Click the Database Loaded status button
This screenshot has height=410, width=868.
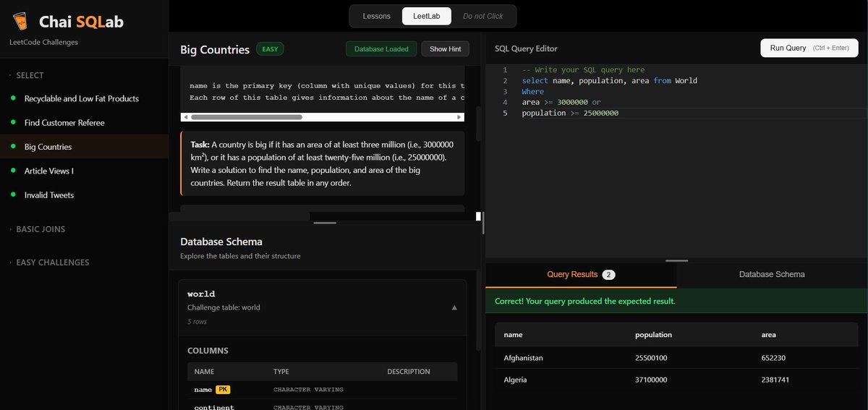[381, 49]
